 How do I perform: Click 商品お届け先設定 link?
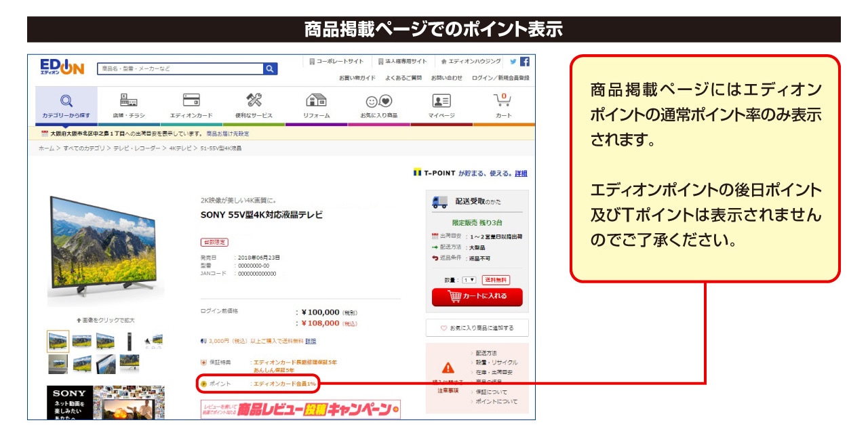(x=228, y=134)
